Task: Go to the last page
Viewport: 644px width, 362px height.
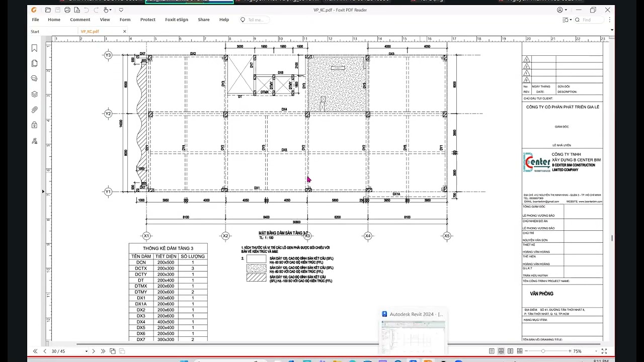Action: (103, 351)
